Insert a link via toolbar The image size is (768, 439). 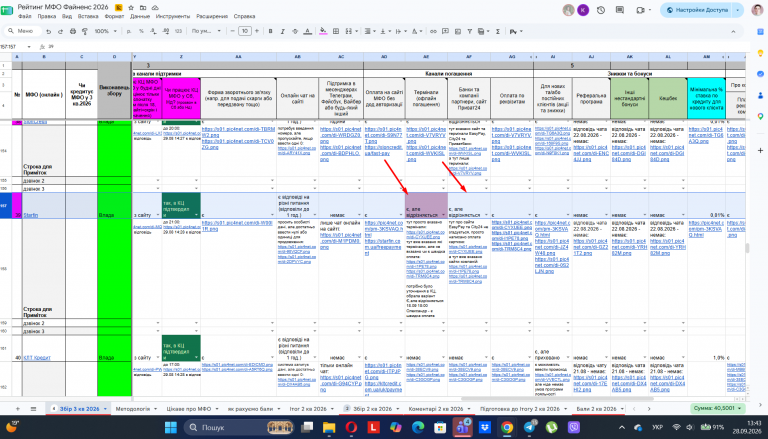[x=433, y=31]
